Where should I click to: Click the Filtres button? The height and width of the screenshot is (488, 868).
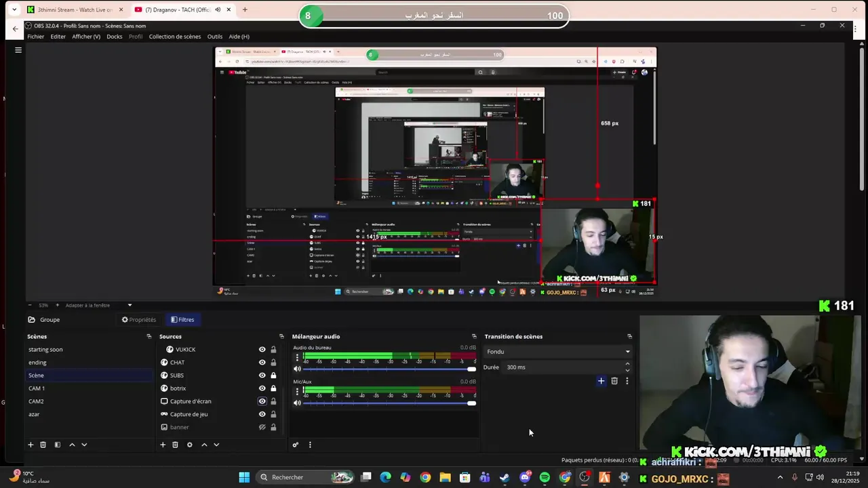coord(182,319)
